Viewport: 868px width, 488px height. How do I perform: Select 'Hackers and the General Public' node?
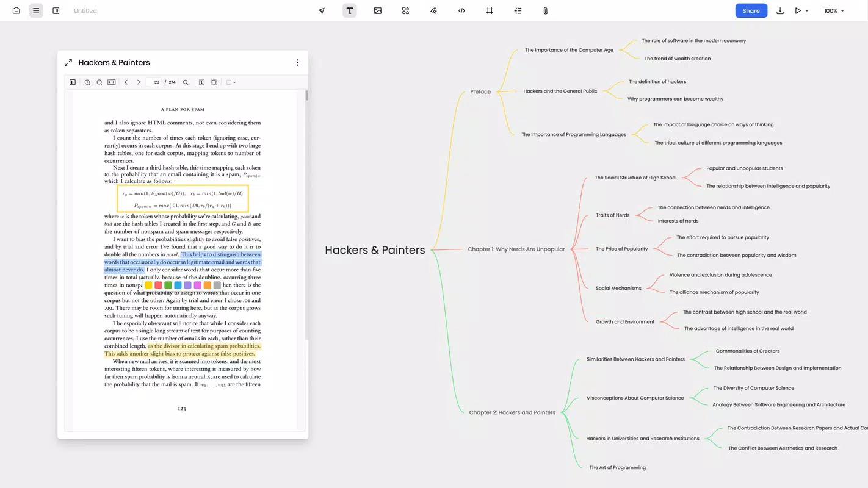pyautogui.click(x=560, y=91)
